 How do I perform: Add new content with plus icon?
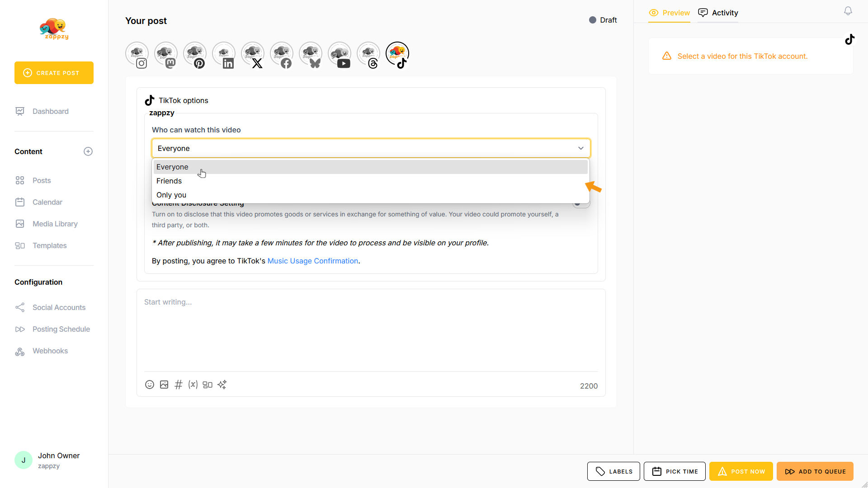coord(88,151)
